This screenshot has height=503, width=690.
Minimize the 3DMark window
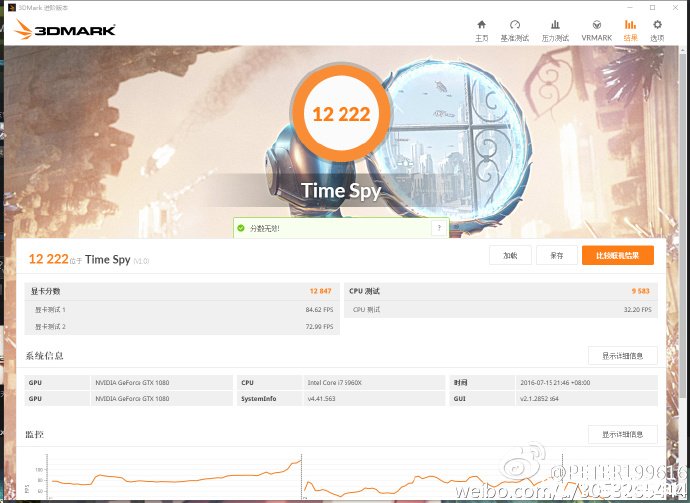point(630,7)
